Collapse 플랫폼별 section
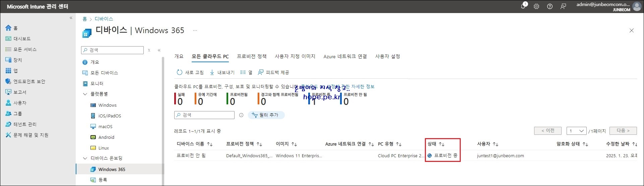644x186 pixels. pyautogui.click(x=85, y=94)
